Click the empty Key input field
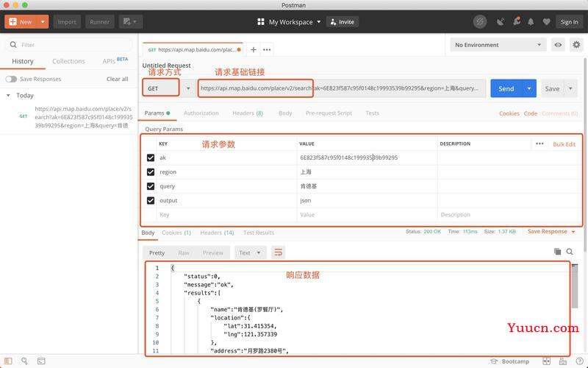Screen dimensions: 588x368 (226, 215)
